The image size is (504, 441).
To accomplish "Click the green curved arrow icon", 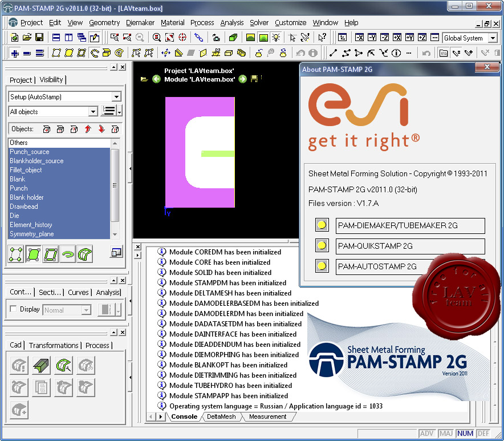I will [x=67, y=254].
